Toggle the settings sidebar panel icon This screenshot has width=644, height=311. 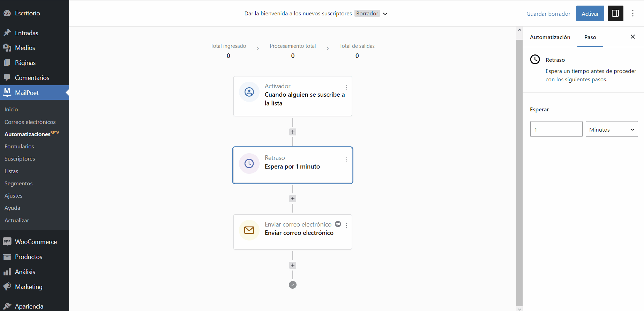[x=615, y=14]
